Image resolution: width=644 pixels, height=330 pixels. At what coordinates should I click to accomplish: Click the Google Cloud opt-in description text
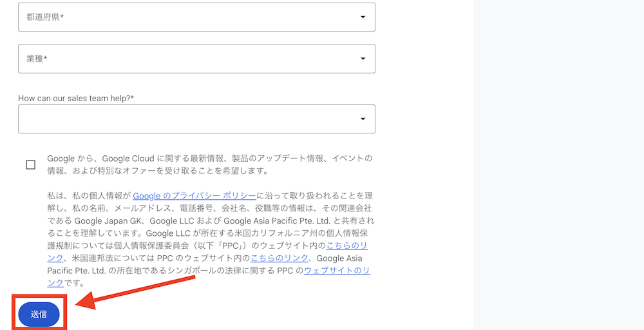click(x=209, y=165)
